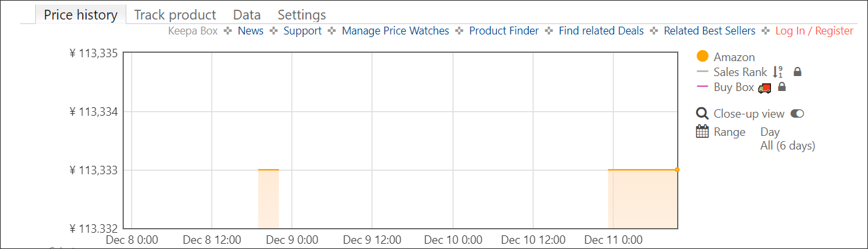Select the Day range option

tap(770, 132)
